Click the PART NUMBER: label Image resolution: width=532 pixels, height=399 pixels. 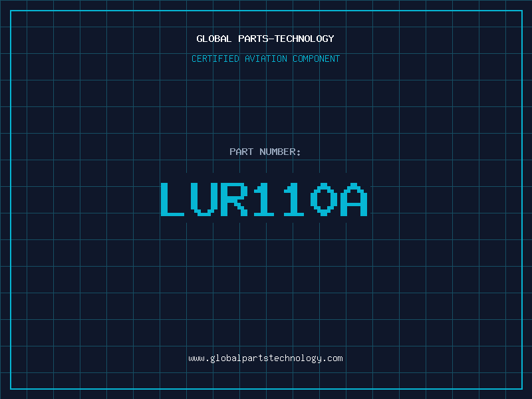tap(265, 152)
